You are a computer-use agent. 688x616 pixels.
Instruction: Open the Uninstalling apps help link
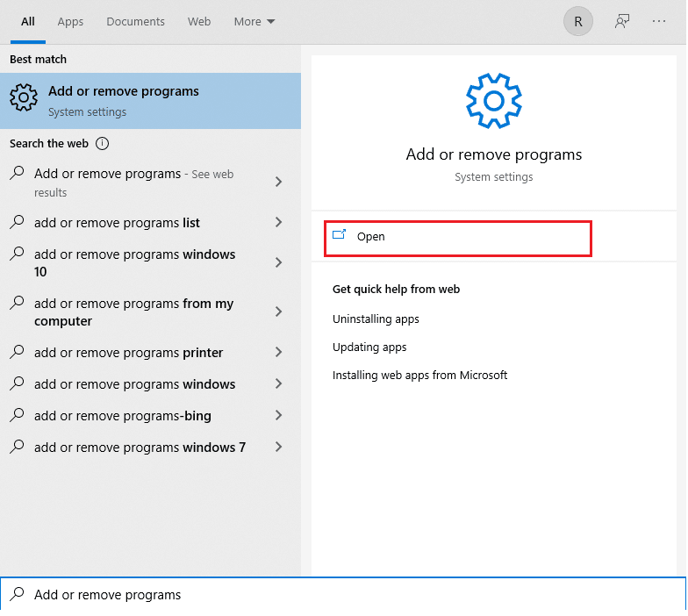click(x=376, y=319)
